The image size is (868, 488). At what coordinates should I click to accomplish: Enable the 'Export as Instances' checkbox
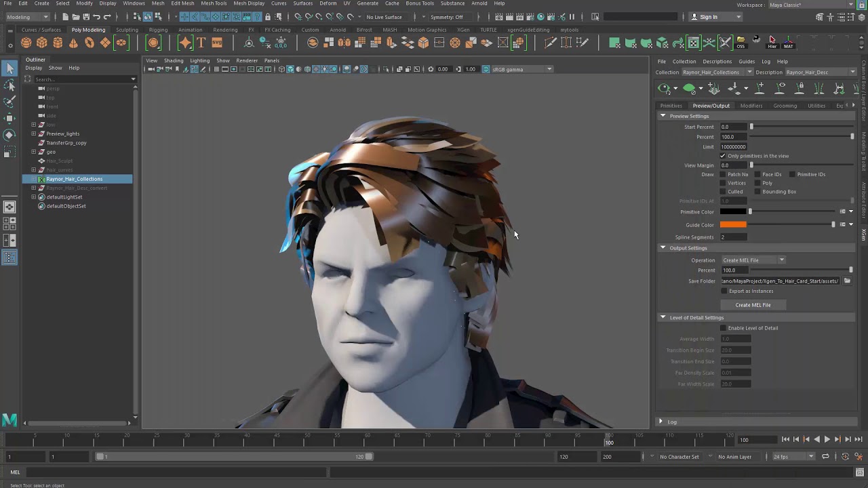coord(724,291)
